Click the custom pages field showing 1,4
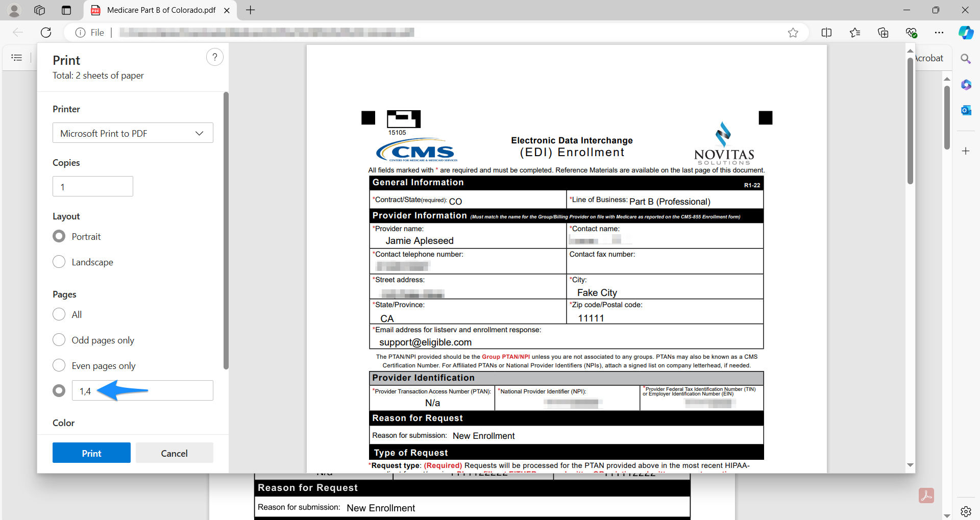Viewport: 980px width, 520px height. tap(142, 391)
